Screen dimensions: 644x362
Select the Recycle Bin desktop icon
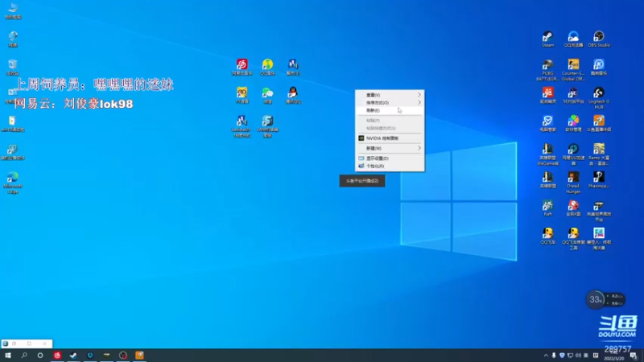click(x=12, y=68)
